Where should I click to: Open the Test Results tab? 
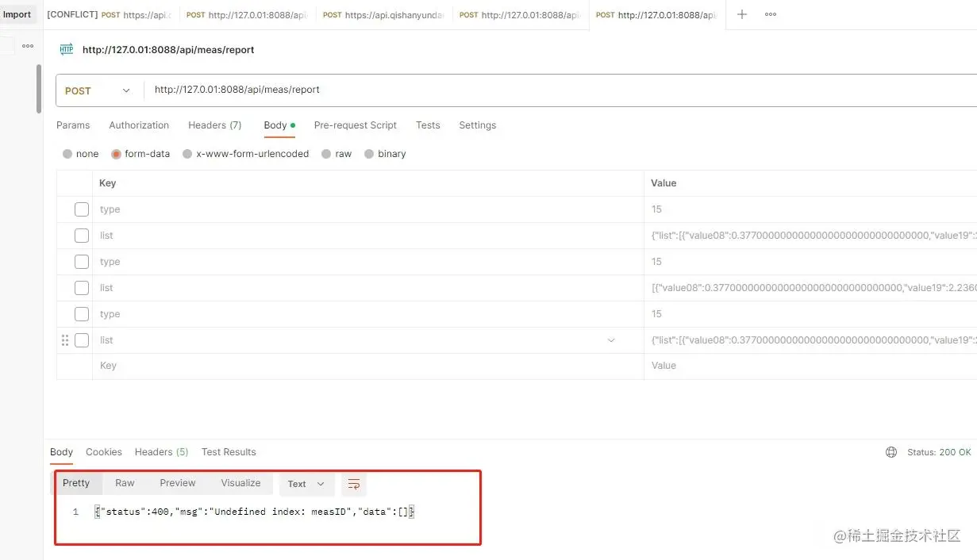click(x=229, y=452)
